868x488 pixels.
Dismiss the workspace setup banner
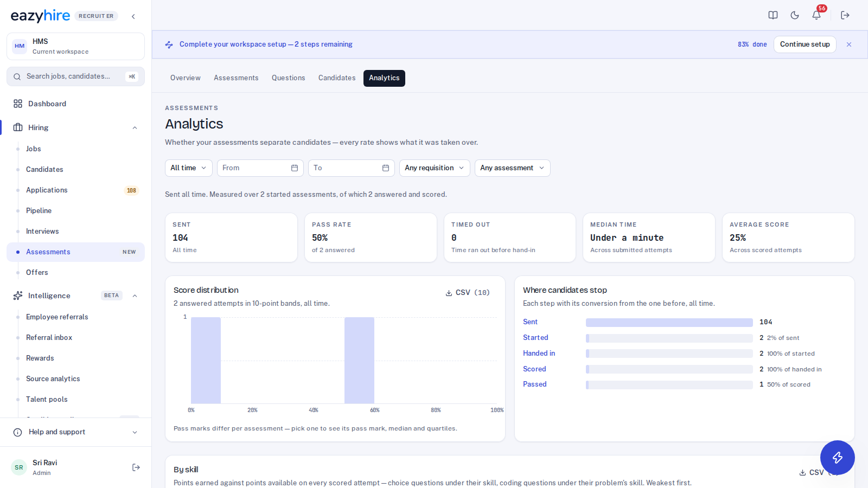click(849, 44)
